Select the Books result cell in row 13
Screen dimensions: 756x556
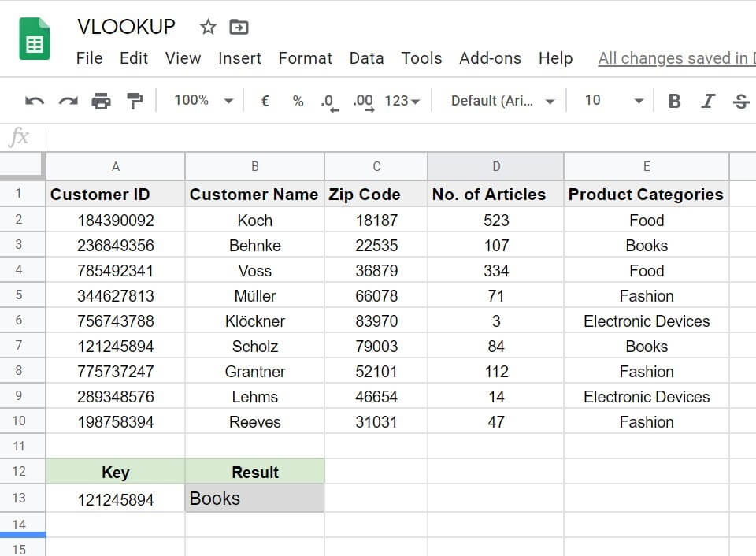click(255, 499)
